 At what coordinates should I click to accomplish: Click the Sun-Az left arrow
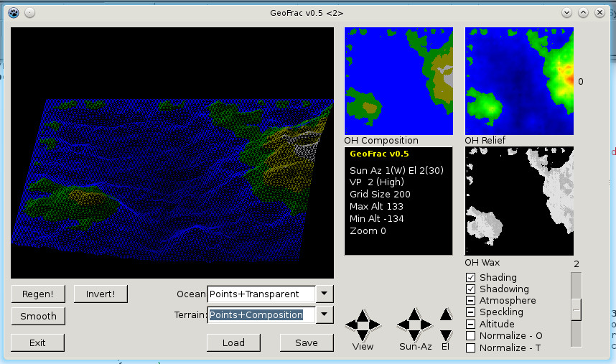point(404,325)
